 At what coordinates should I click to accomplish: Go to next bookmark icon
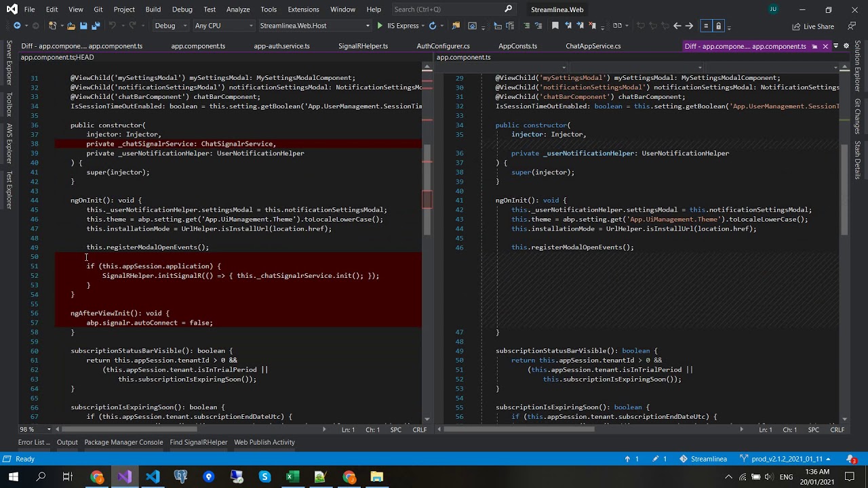[x=580, y=26]
